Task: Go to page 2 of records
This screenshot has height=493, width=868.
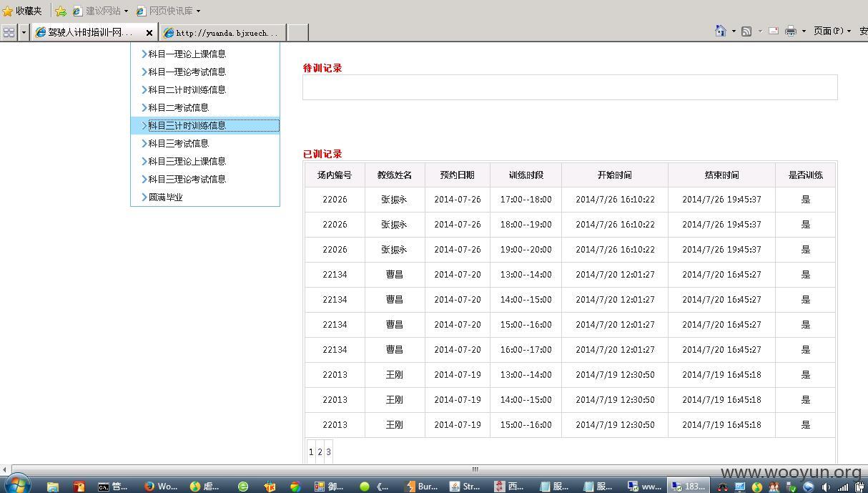Action: [x=320, y=451]
